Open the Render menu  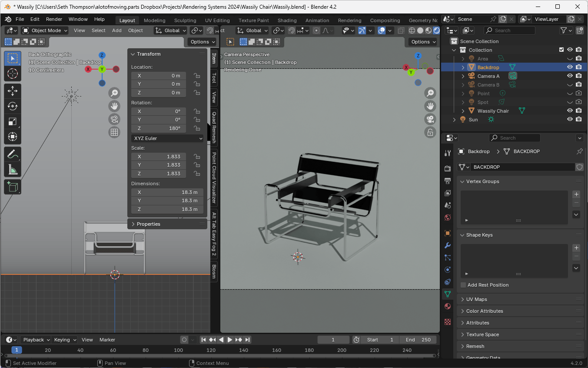pos(54,19)
